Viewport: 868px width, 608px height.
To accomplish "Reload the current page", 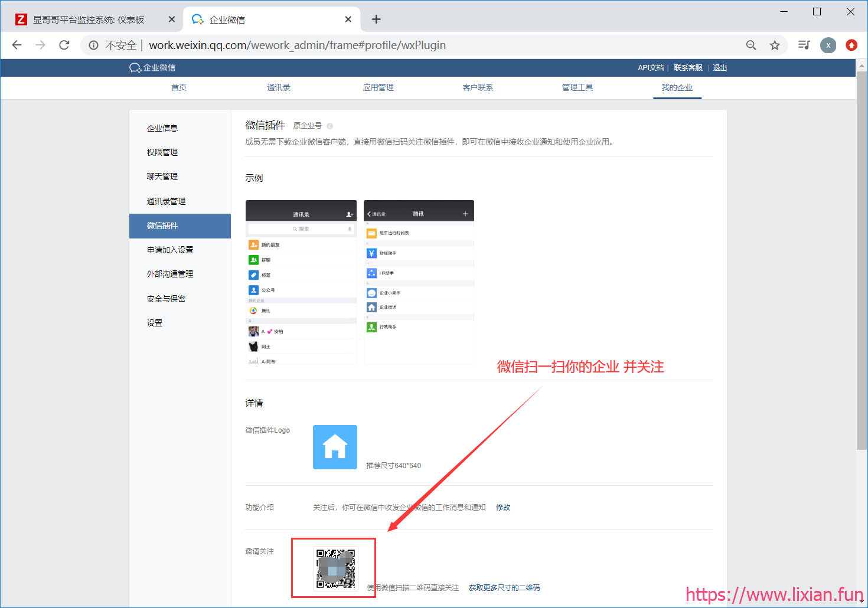I will point(64,45).
